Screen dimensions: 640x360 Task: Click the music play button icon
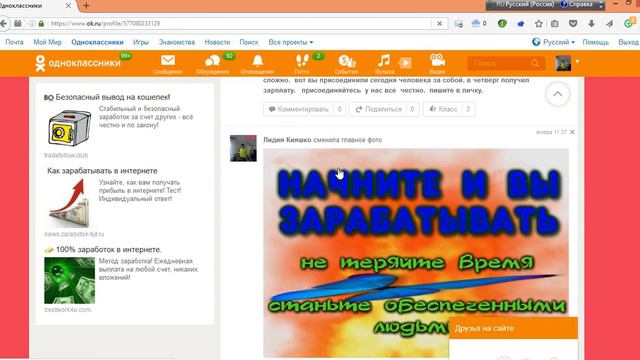405,63
